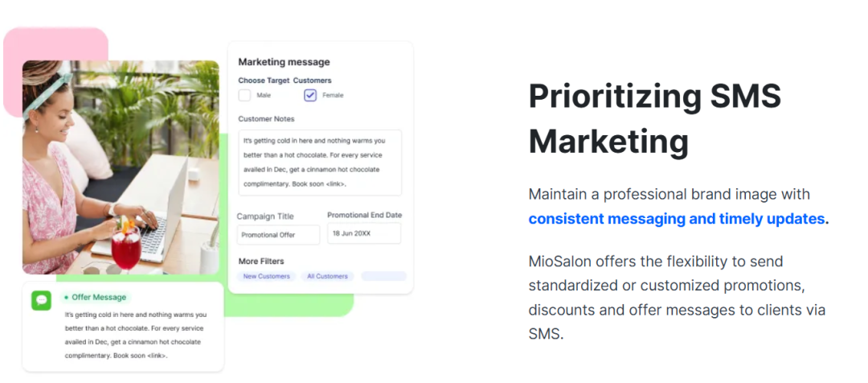Click the Customer Notes text area

pos(320,163)
